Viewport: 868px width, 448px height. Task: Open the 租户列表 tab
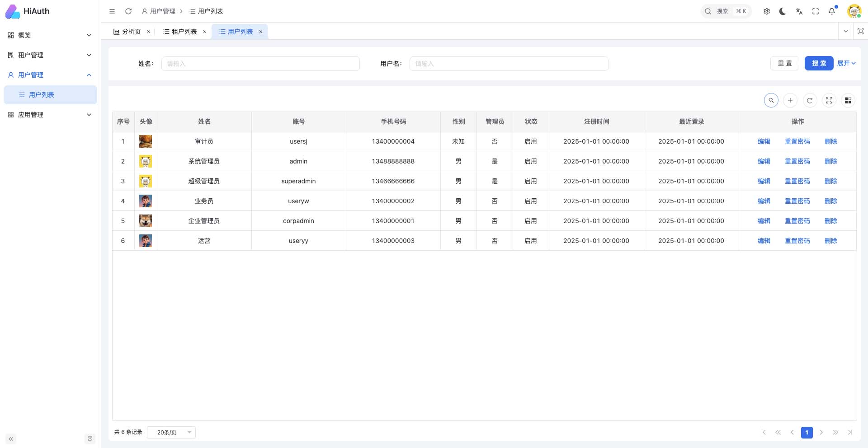pos(184,31)
